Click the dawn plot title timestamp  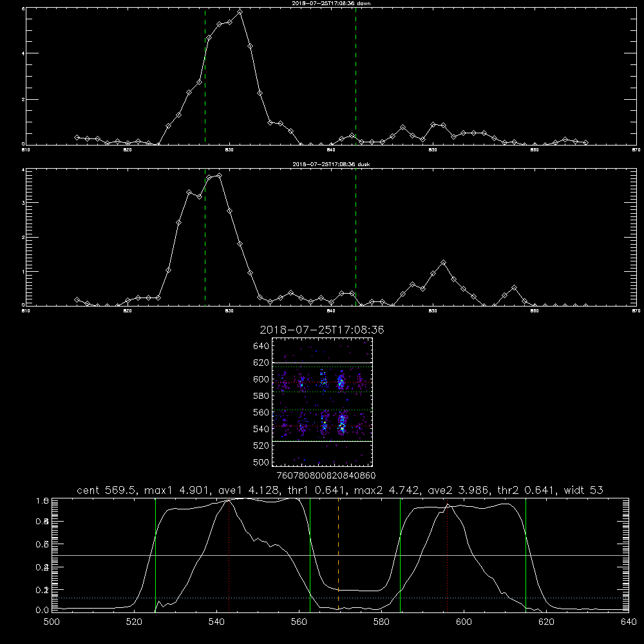tap(324, 3)
